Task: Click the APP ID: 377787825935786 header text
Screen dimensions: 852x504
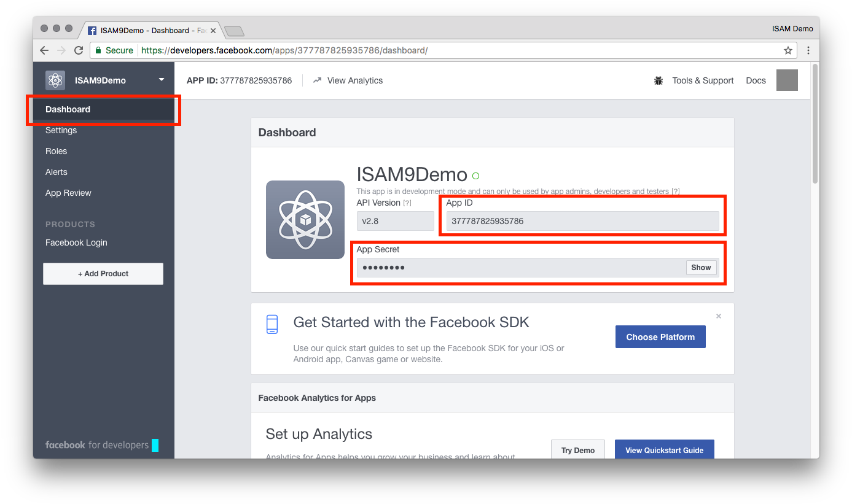Action: pyautogui.click(x=240, y=80)
